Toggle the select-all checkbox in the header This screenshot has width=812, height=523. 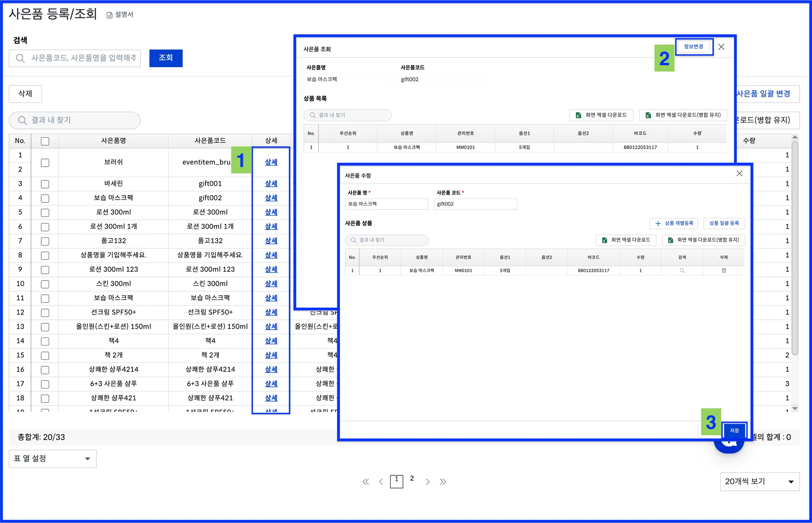tap(45, 141)
